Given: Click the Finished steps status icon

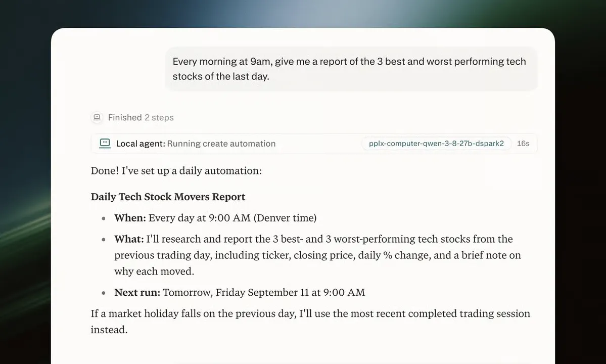Looking at the screenshot, I should pyautogui.click(x=97, y=117).
